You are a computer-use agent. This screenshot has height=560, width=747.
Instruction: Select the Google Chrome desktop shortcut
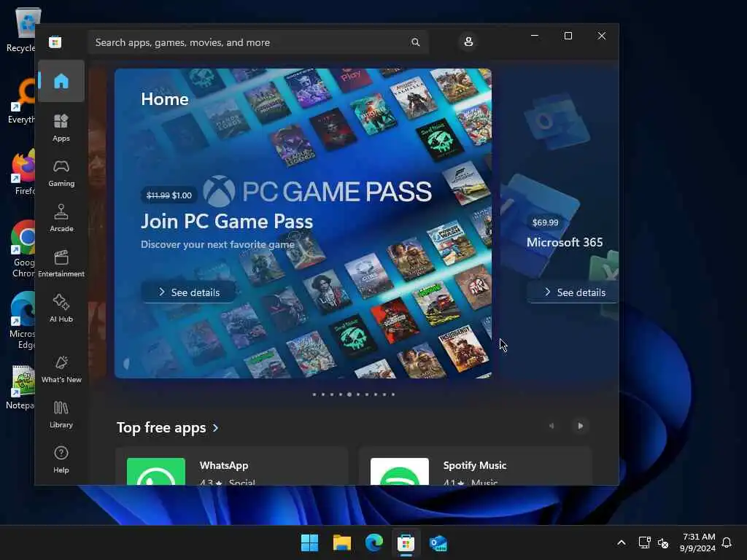(22, 249)
